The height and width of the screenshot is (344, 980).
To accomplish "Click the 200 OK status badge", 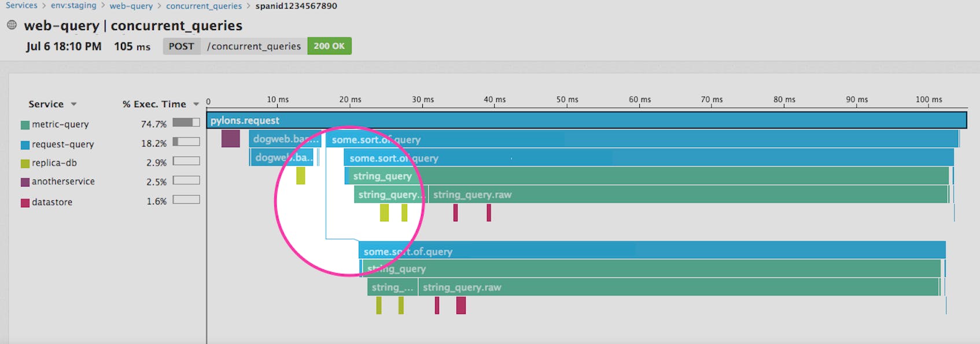I will (329, 46).
